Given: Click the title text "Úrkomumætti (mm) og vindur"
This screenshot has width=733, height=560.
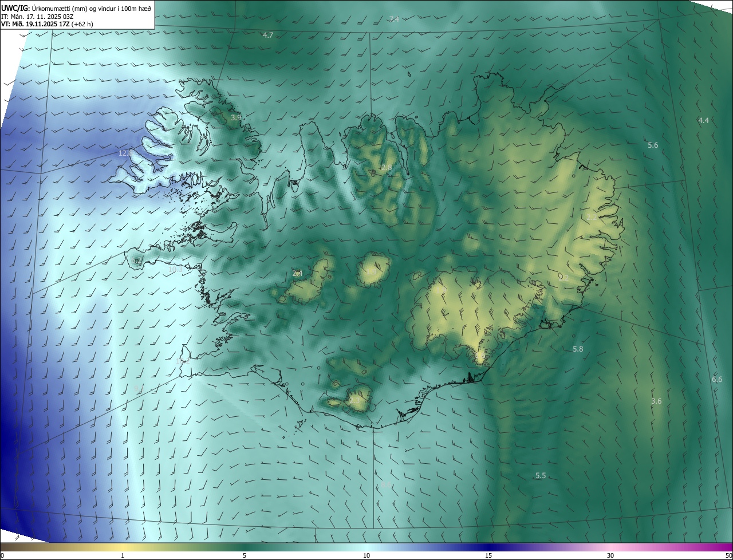Looking at the screenshot, I should 74,7.
